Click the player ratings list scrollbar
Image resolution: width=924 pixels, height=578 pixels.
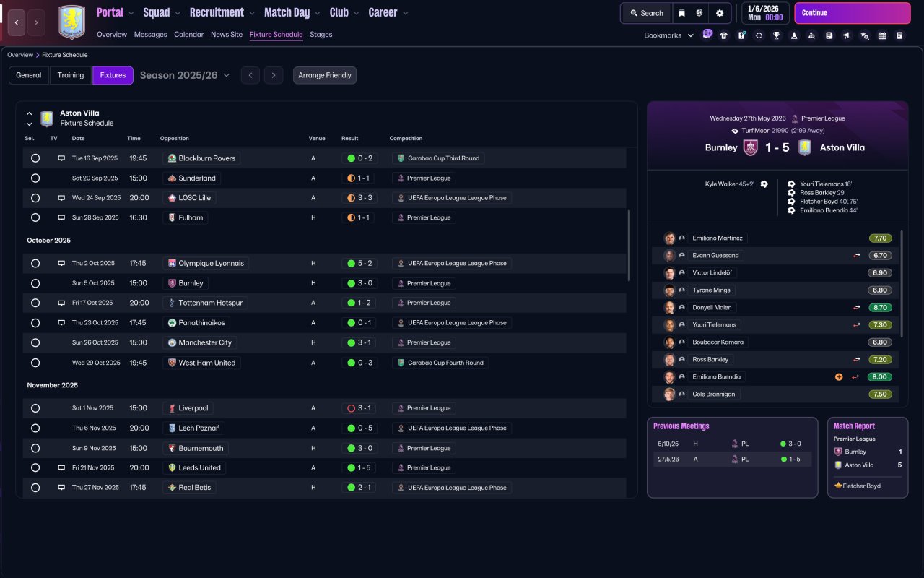(x=902, y=283)
